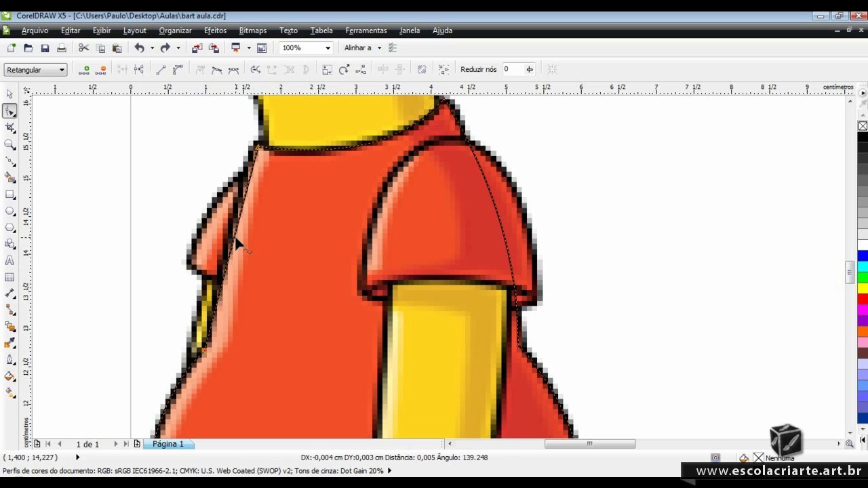Make the node symmetrical
This screenshot has height=488, width=868.
click(234, 69)
